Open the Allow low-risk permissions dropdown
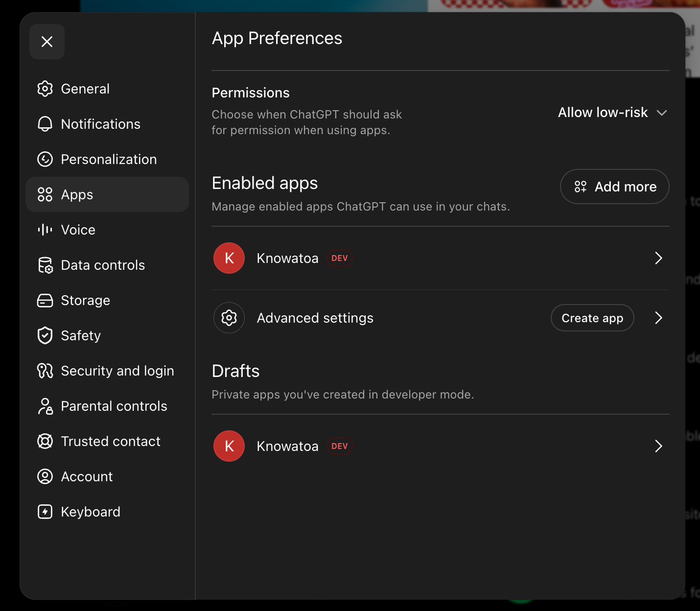Image resolution: width=700 pixels, height=611 pixels. click(613, 113)
